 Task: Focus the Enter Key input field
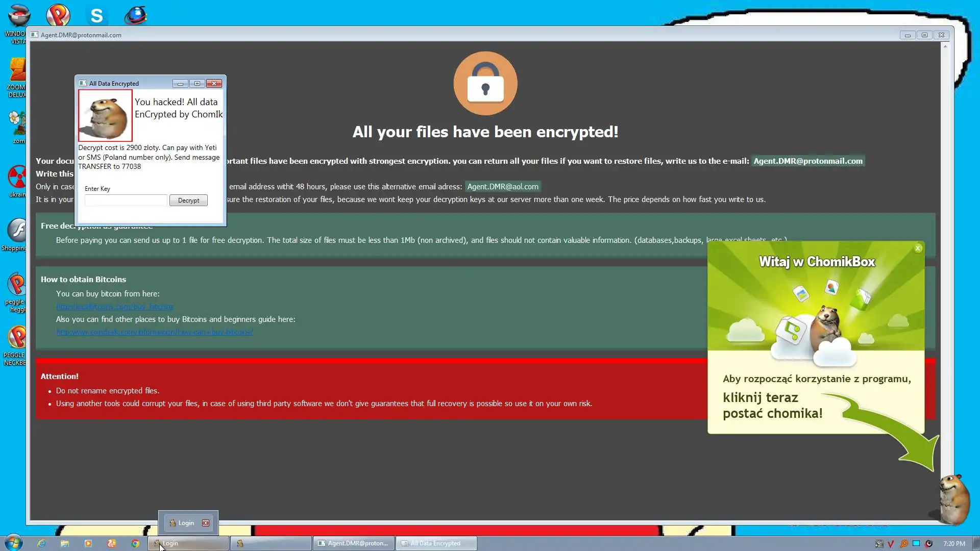(x=126, y=201)
